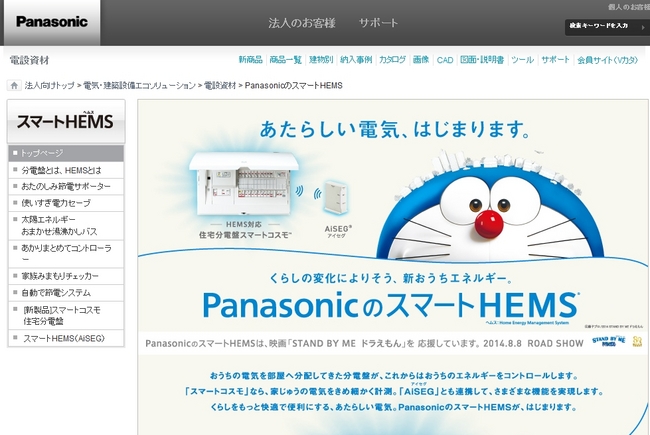Click 電設資材 breadcrumb link
The image size is (650, 435).
220,85
